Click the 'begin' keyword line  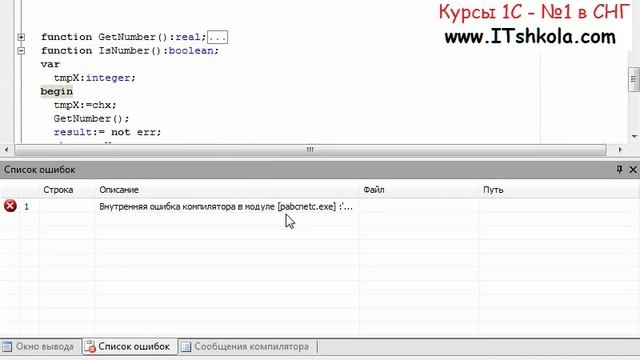click(57, 91)
